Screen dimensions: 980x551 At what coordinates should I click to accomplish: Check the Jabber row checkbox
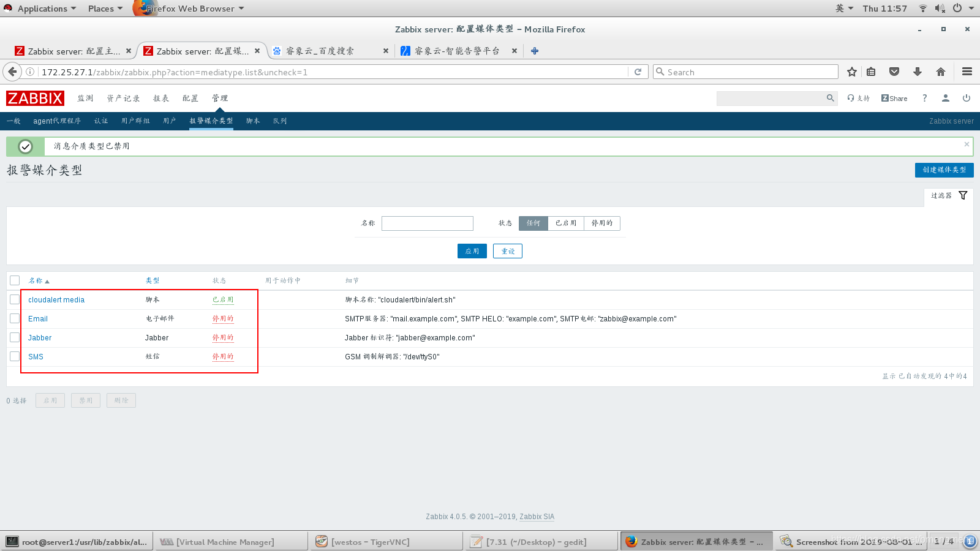click(x=15, y=337)
